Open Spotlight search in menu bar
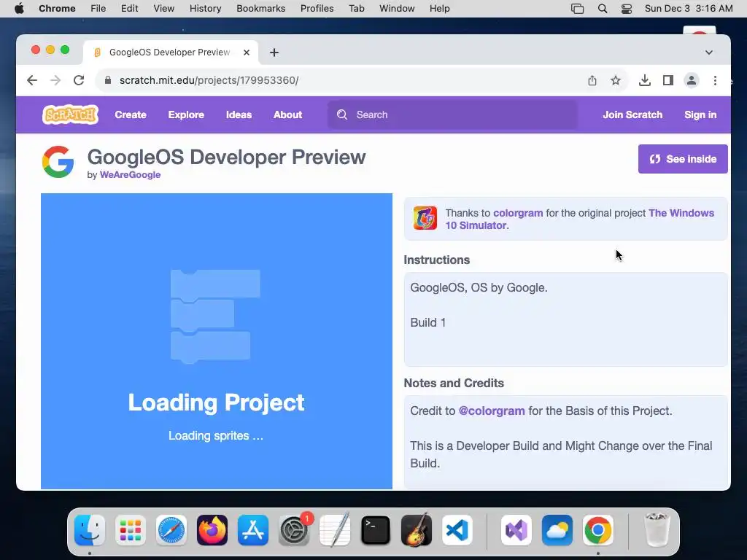 602,9
